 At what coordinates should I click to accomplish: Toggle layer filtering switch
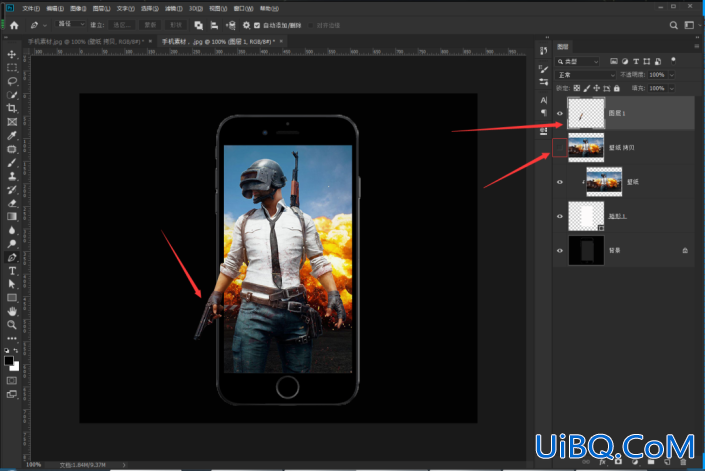click(673, 60)
